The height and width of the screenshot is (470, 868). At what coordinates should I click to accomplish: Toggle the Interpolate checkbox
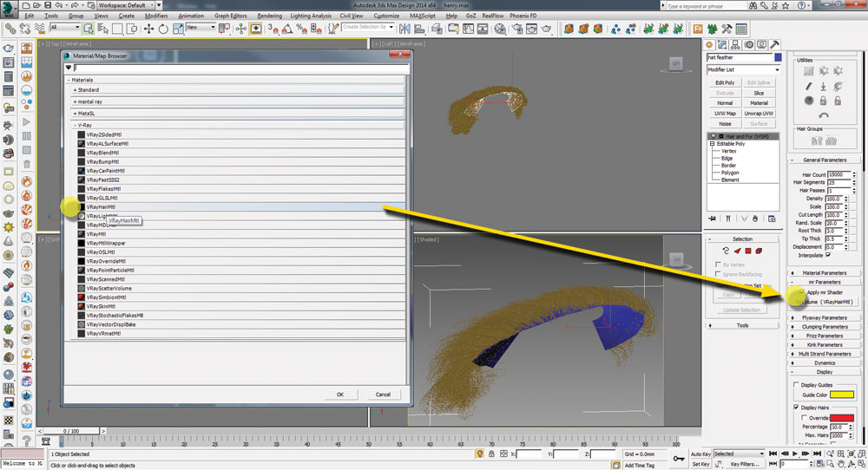click(828, 255)
